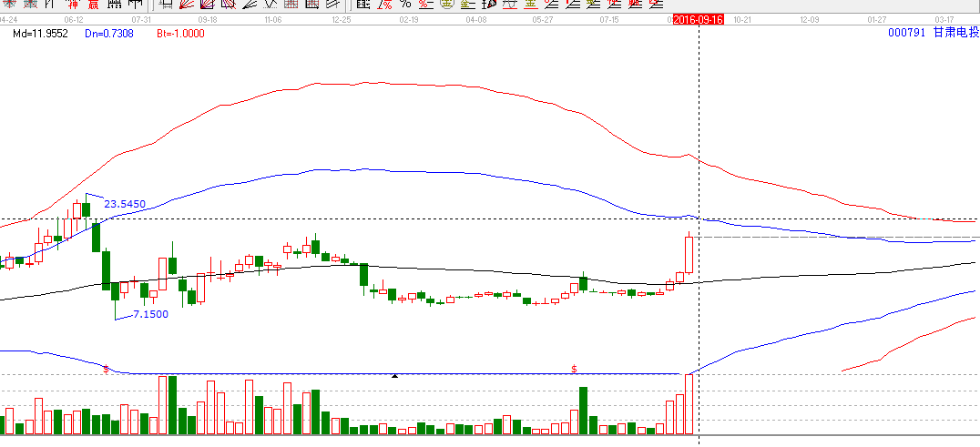Click the 04-08 date on the time axis
This screenshot has height=447, width=980.
click(x=475, y=19)
